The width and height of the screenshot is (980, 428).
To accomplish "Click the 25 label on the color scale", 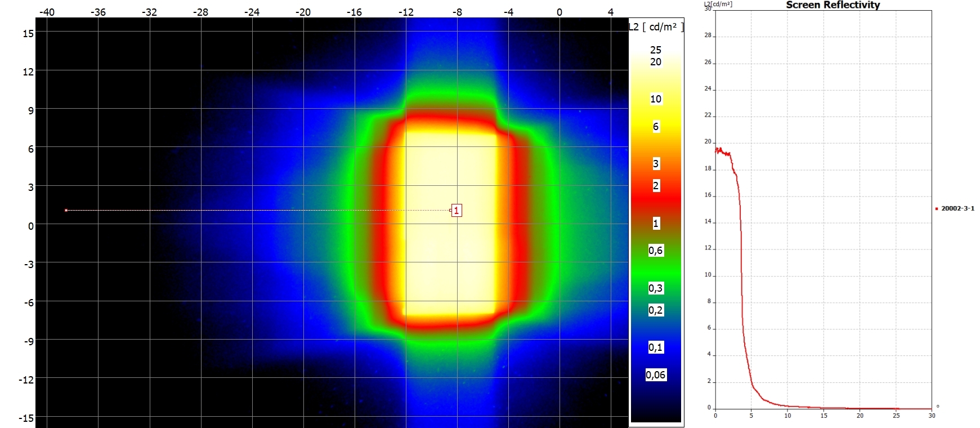I will pos(656,50).
